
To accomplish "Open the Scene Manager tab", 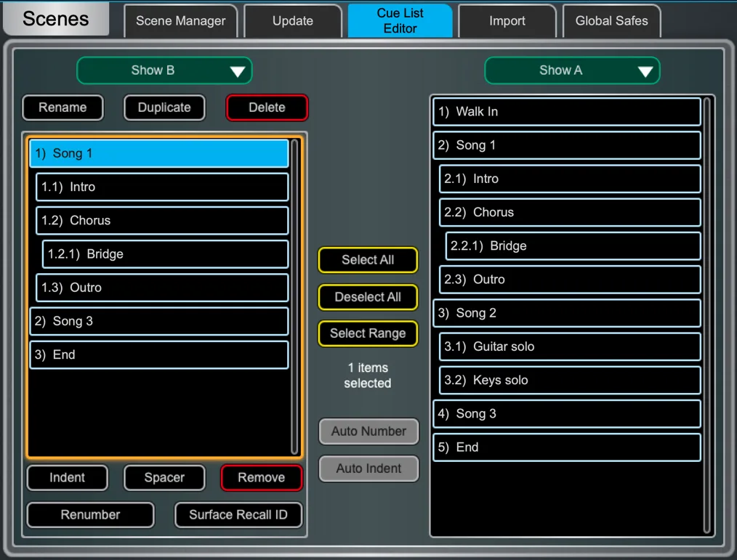I will click(181, 20).
